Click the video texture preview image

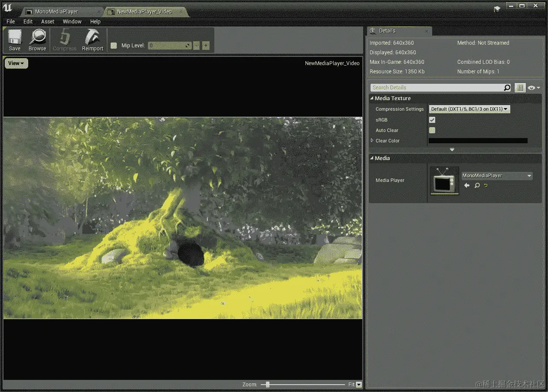coord(183,218)
